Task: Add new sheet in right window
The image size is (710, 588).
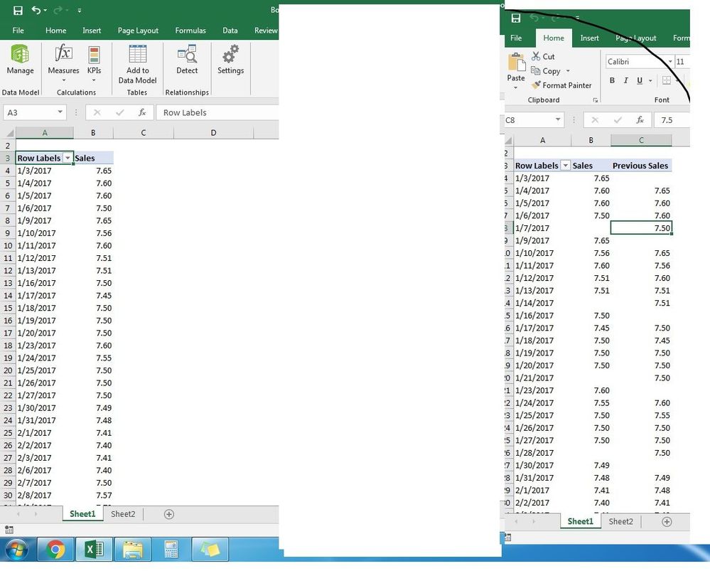Action: pyautogui.click(x=667, y=521)
